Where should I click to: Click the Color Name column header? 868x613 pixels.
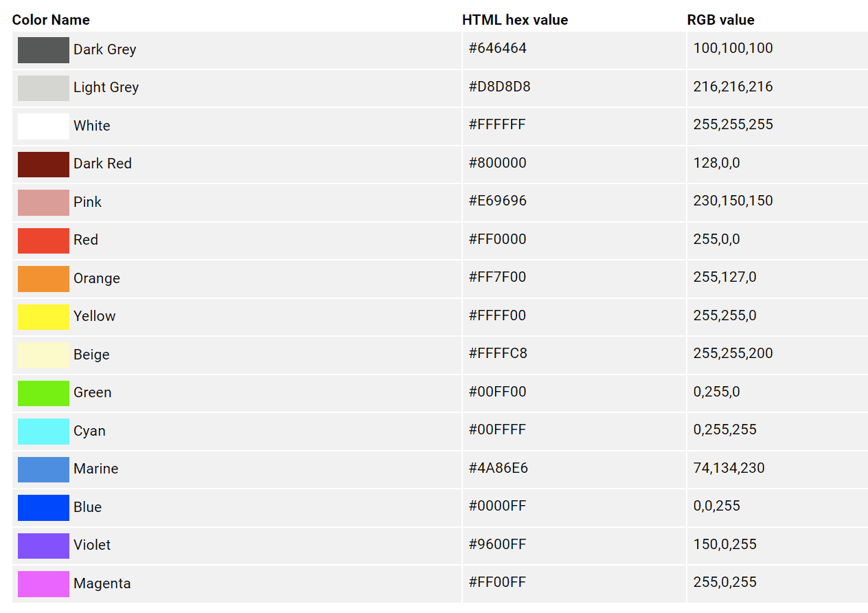coord(51,20)
